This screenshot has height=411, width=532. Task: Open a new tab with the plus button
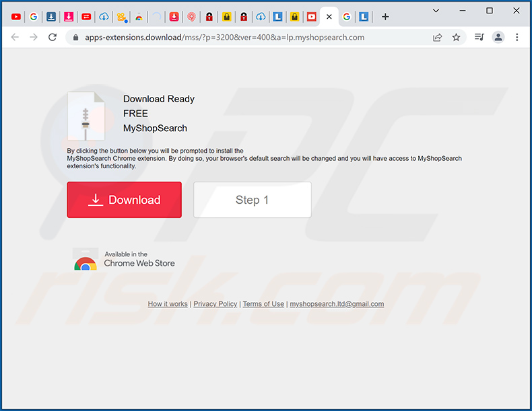click(x=385, y=17)
